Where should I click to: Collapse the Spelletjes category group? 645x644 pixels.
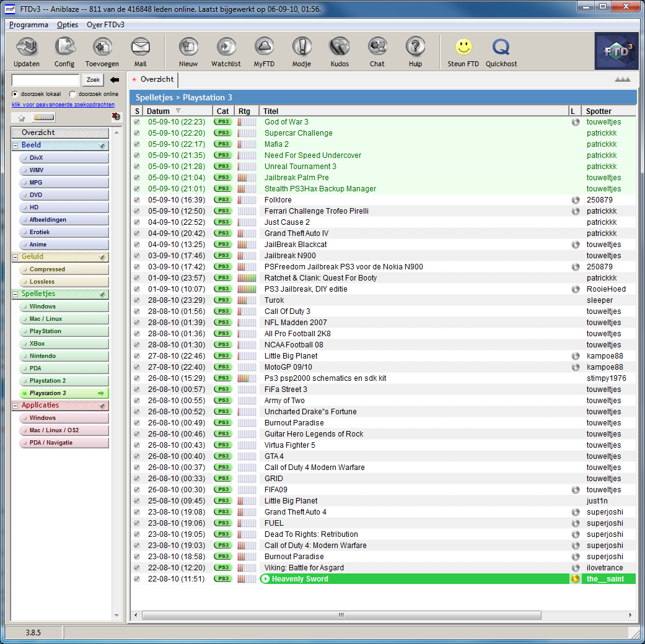pos(15,294)
